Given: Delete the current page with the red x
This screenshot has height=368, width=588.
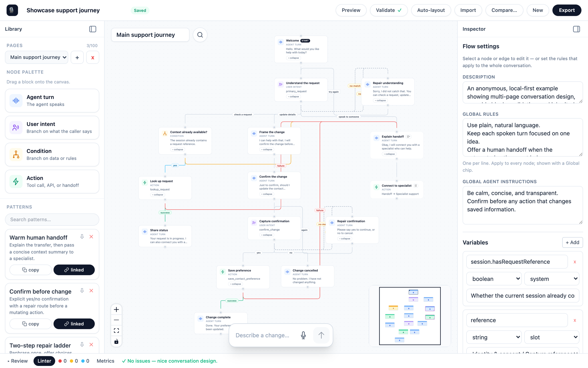Looking at the screenshot, I should (x=93, y=57).
